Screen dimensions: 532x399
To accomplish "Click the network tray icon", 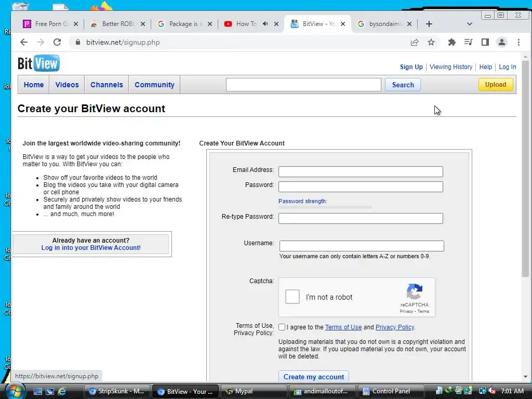I will [483, 391].
